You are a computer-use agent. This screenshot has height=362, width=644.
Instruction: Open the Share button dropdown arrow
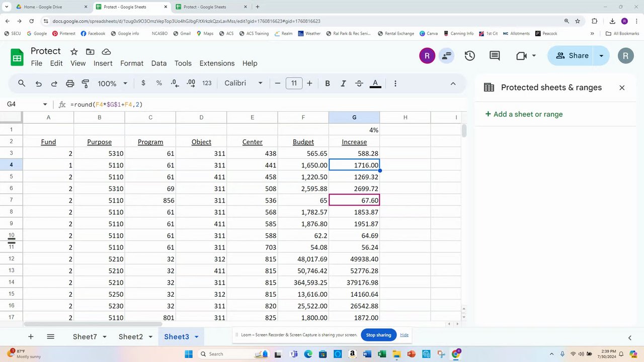pyautogui.click(x=601, y=56)
